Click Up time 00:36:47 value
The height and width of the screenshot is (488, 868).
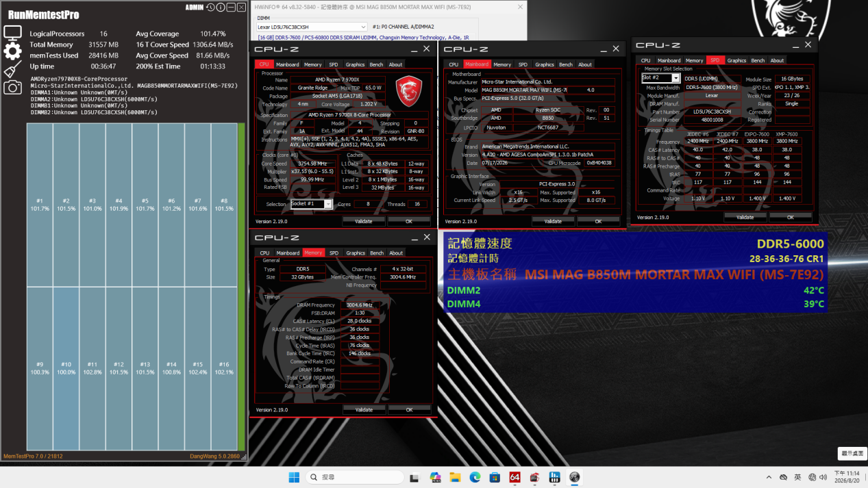point(103,66)
